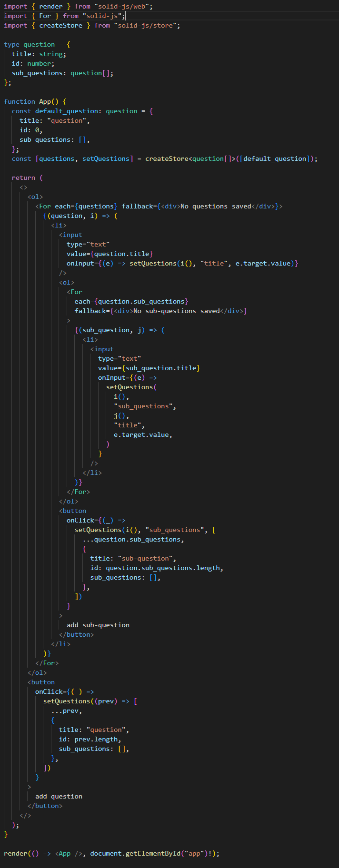This screenshot has width=339, height=868.
Task: Click the createStore<question[]> call line
Action: 165,158
